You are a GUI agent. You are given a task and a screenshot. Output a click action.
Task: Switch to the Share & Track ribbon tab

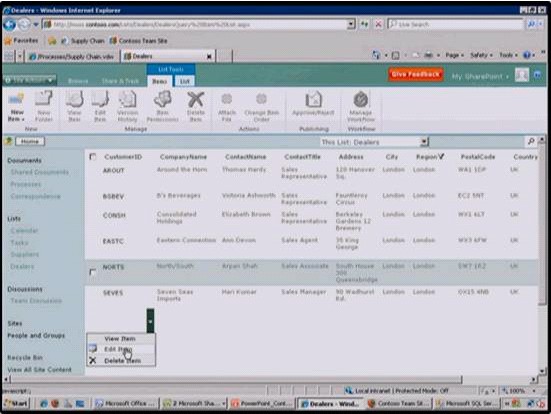(121, 81)
